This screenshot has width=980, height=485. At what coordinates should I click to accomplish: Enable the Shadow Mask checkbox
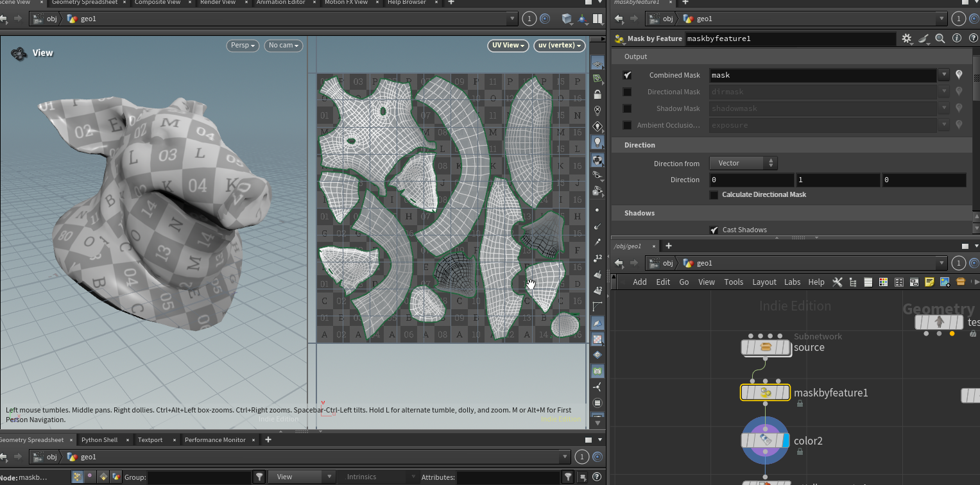click(627, 108)
